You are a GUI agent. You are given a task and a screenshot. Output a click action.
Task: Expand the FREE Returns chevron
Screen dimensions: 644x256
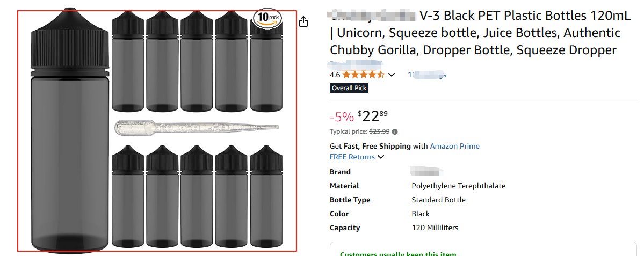point(381,157)
